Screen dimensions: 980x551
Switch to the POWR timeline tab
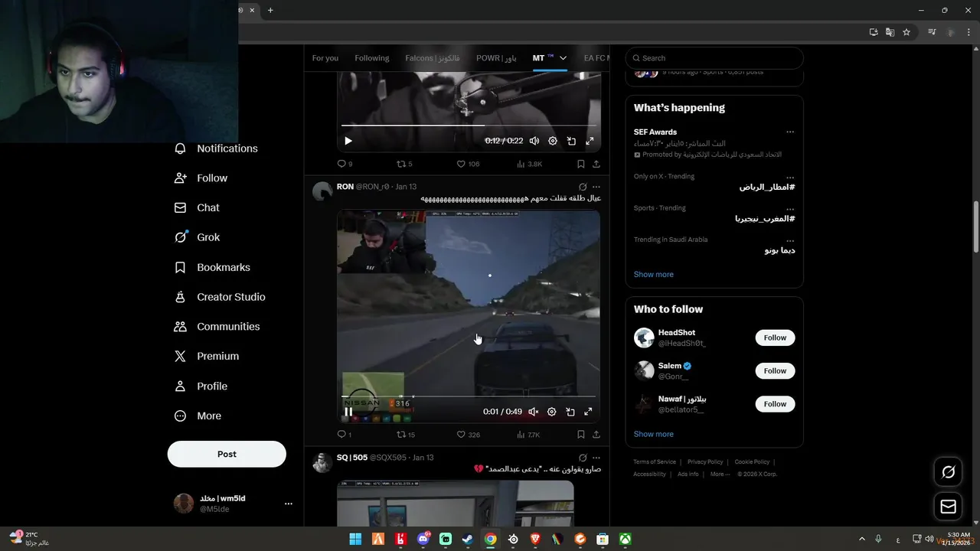[x=496, y=58]
